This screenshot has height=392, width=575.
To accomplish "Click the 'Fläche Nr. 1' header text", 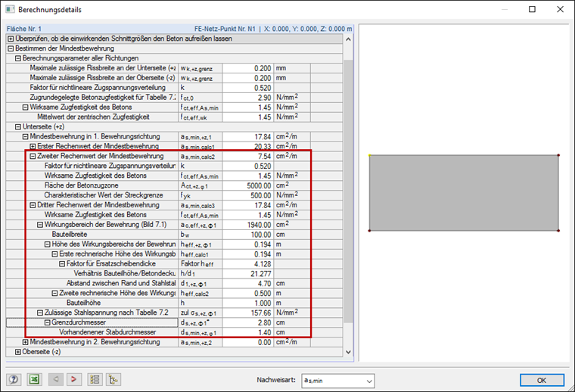I will [x=24, y=29].
